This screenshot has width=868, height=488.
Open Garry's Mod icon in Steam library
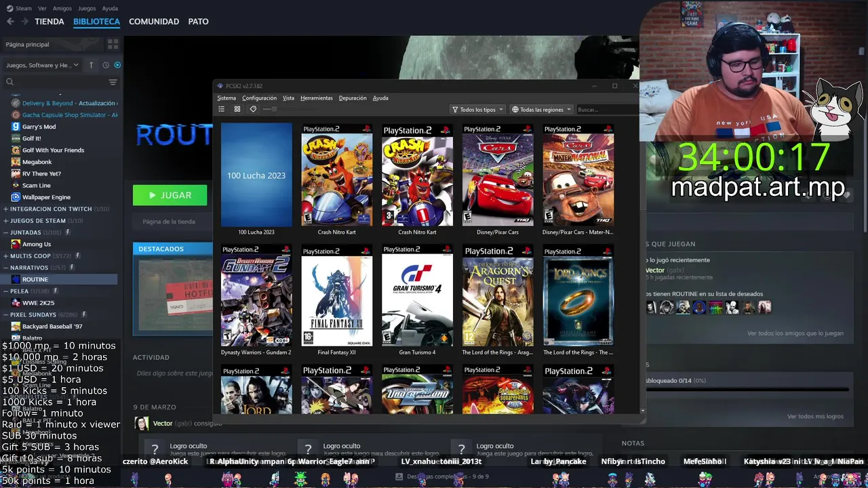(16, 127)
